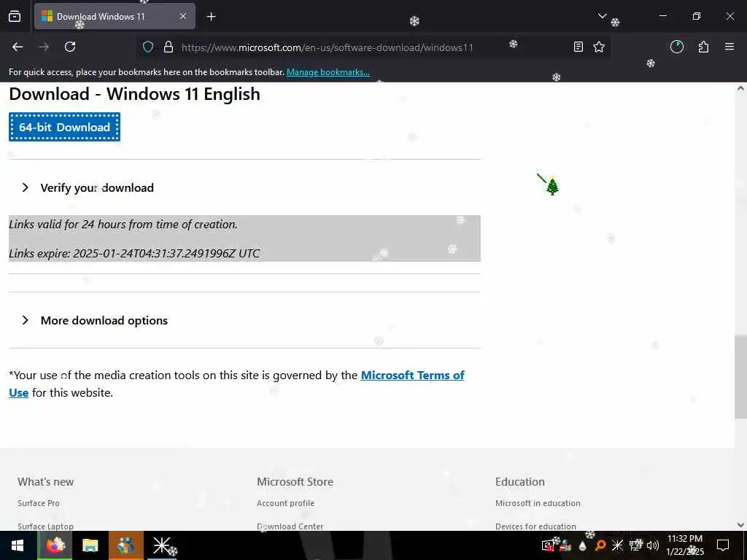Click the orange magnifier tray icon

coord(600,545)
